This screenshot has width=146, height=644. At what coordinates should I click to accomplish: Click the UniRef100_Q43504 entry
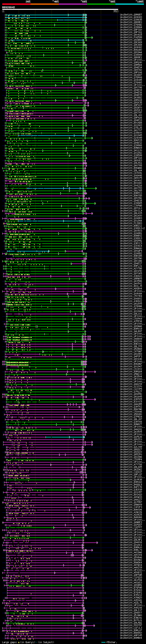[x=131, y=376]
